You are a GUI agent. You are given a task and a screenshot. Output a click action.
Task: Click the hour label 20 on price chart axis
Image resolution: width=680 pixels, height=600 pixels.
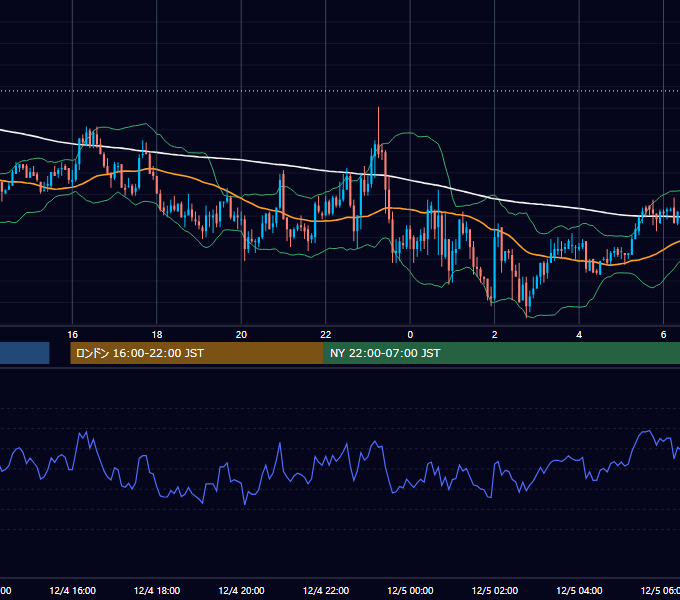[241, 335]
